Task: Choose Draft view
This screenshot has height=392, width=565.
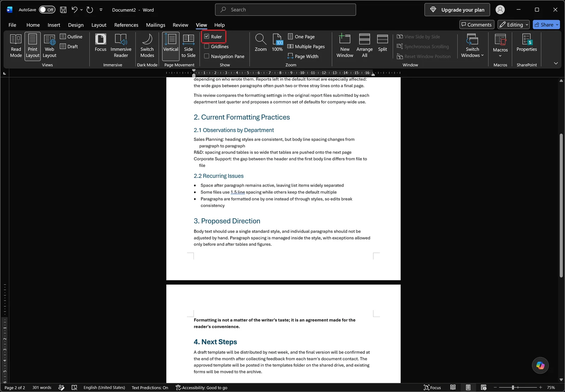Action: point(69,46)
